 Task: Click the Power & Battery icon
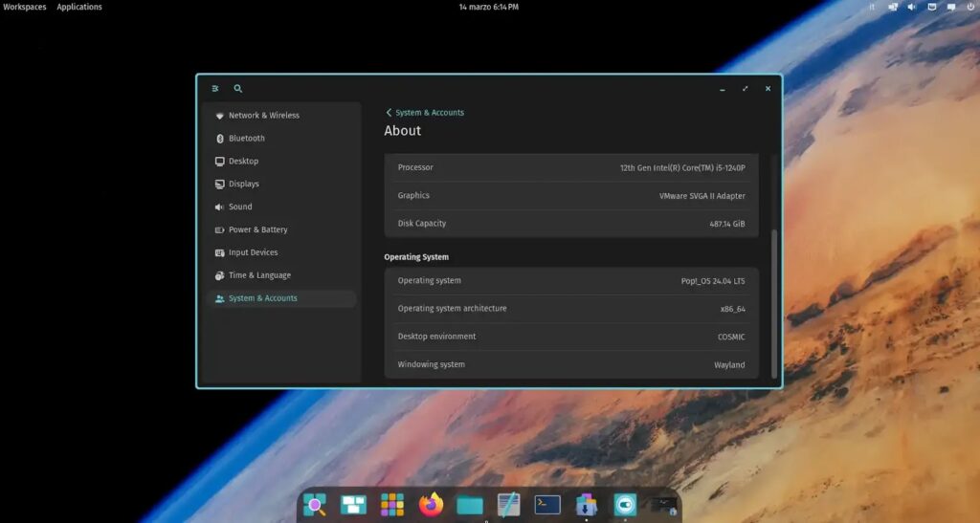pyautogui.click(x=219, y=229)
